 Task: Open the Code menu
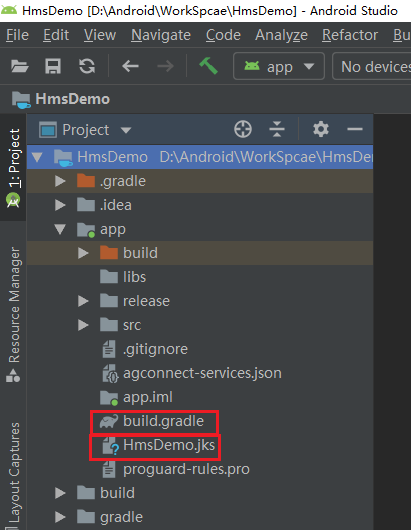[x=223, y=35]
